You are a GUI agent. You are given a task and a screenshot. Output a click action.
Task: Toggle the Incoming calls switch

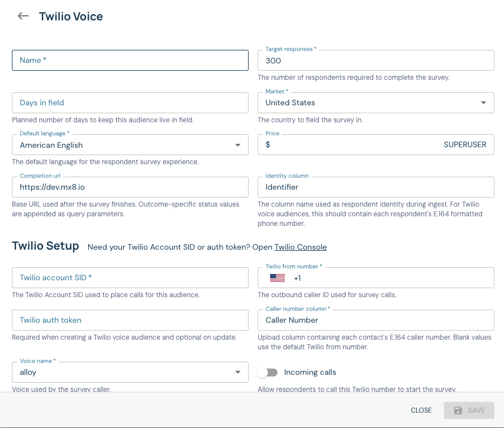point(268,373)
